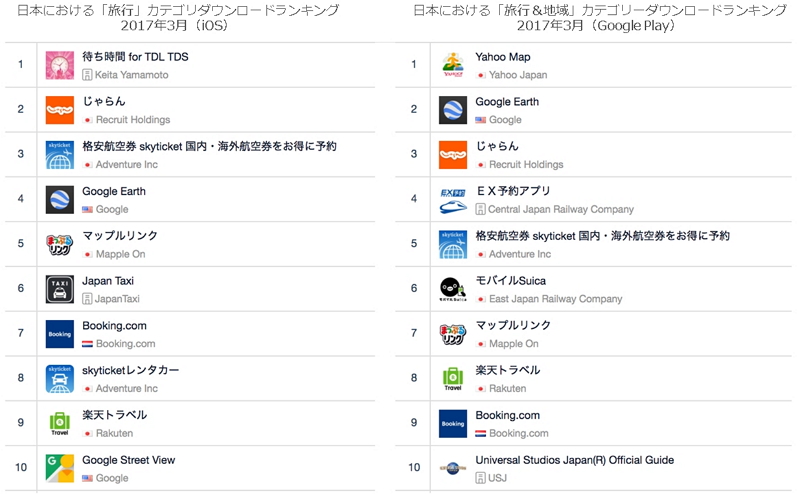The image size is (800, 494).
Task: Open じゃらん title in iOS ranking
Action: [104, 102]
